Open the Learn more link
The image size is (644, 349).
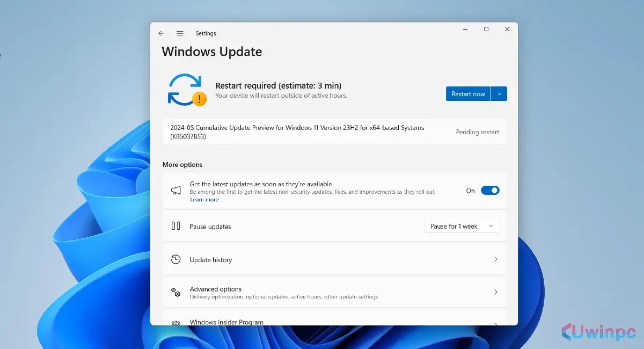click(x=204, y=200)
